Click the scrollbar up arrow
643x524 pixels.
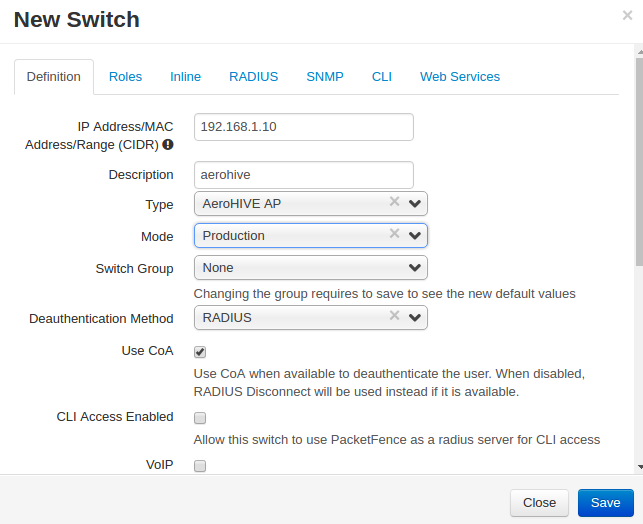tap(640, 52)
